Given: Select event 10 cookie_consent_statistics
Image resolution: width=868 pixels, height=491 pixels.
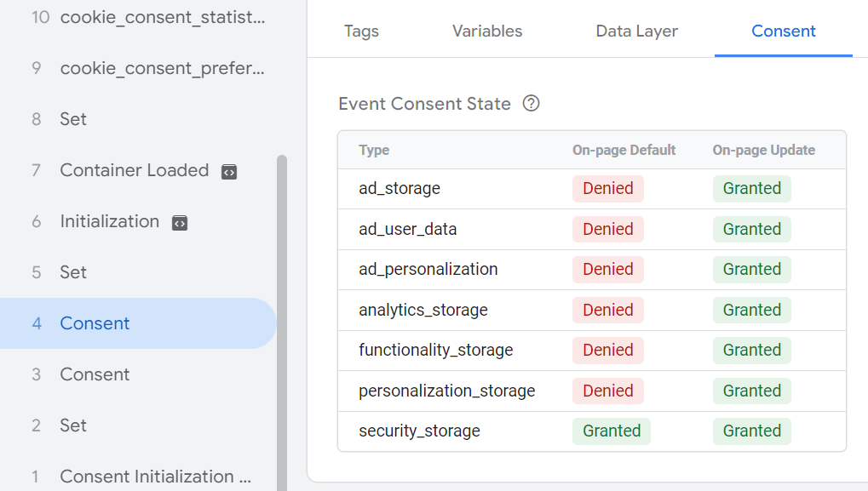Looking at the screenshot, I should [162, 17].
